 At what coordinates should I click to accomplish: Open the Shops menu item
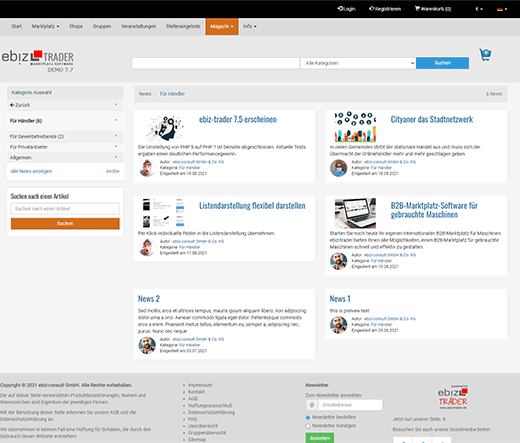pos(76,26)
